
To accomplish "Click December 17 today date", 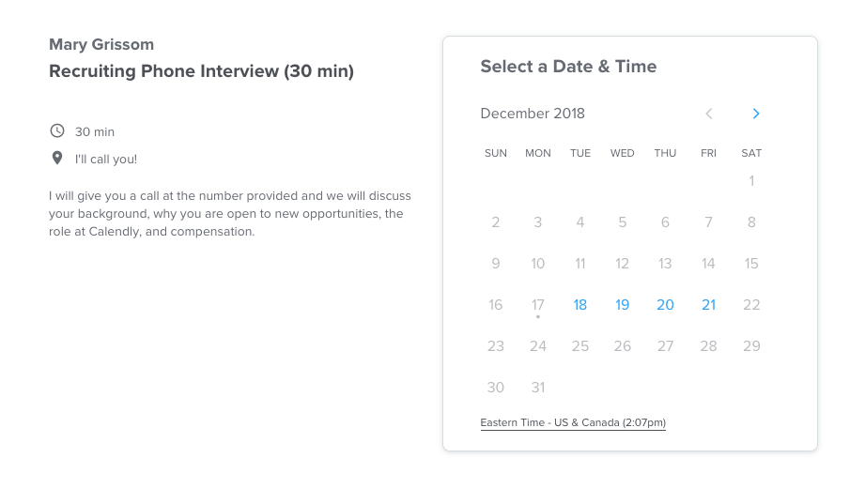I will pos(538,305).
